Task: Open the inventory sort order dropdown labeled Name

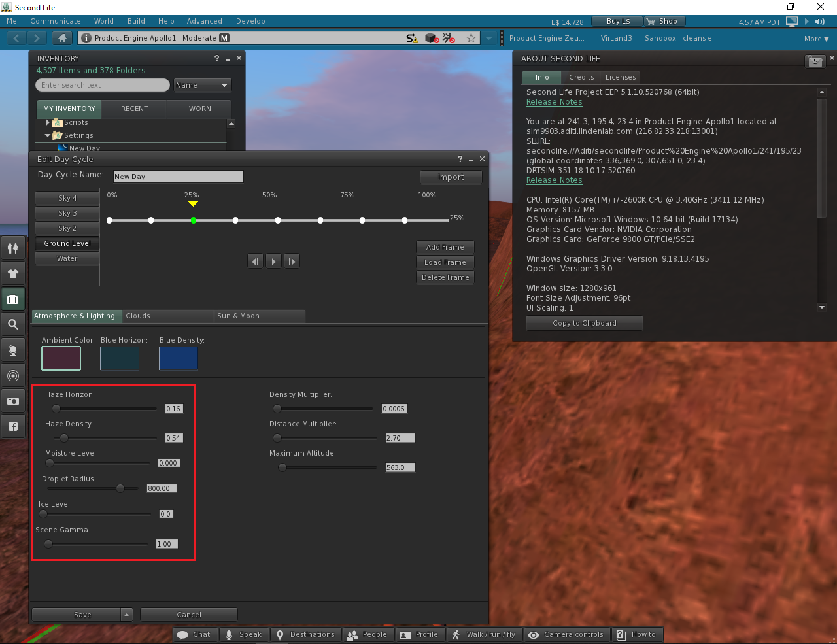Action: (202, 85)
